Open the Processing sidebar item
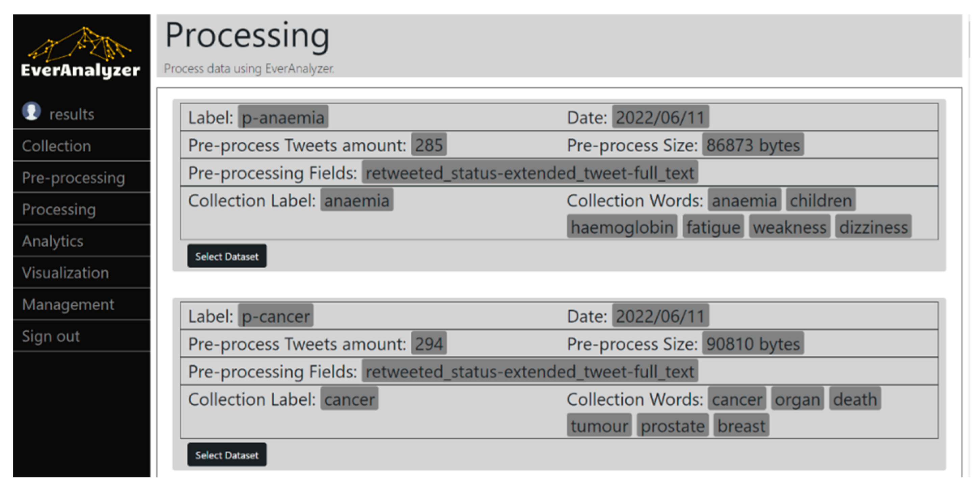The image size is (980, 498). (59, 209)
